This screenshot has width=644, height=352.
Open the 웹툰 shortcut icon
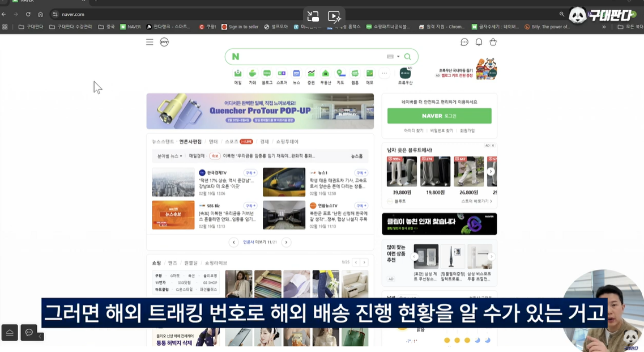click(x=355, y=73)
